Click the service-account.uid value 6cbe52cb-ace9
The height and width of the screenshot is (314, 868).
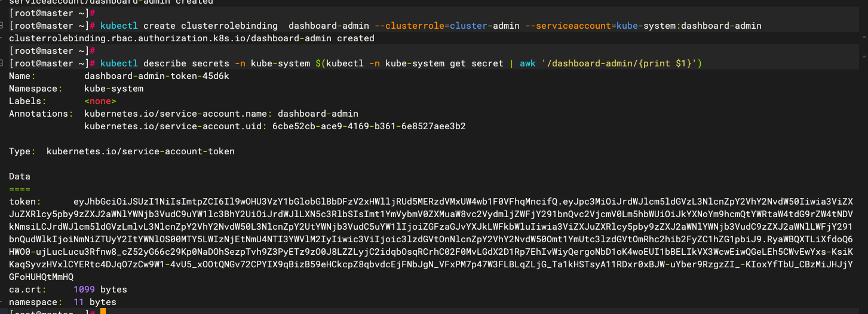click(369, 126)
